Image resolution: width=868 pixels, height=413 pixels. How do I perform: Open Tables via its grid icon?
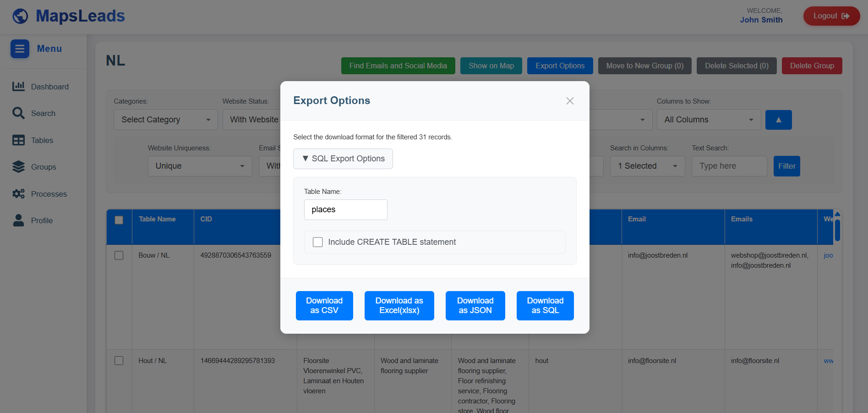coord(18,140)
